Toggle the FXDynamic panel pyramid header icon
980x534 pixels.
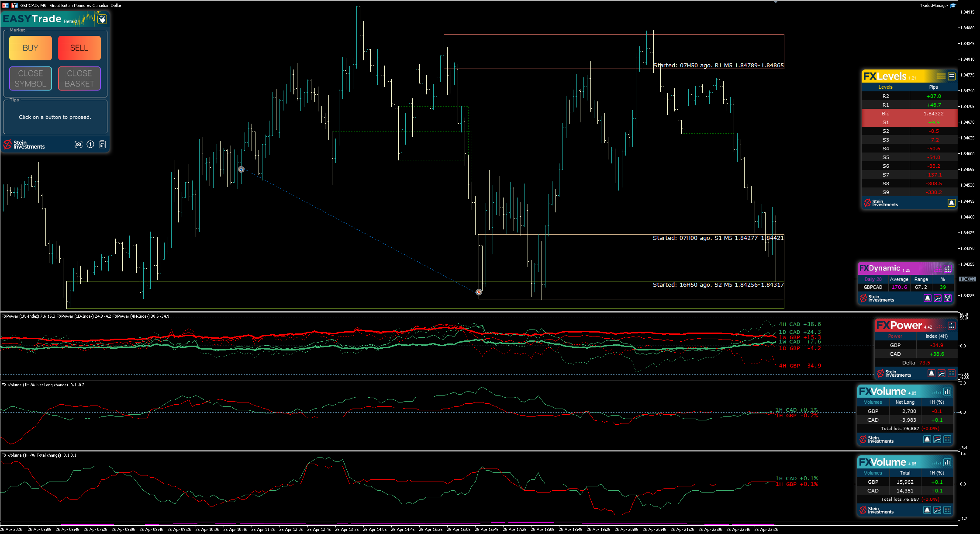(x=948, y=268)
